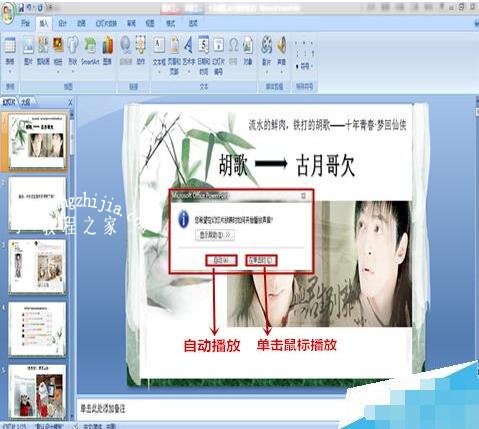
Task: Expand the photo album (相册) dropdown arrow
Action: (58, 71)
